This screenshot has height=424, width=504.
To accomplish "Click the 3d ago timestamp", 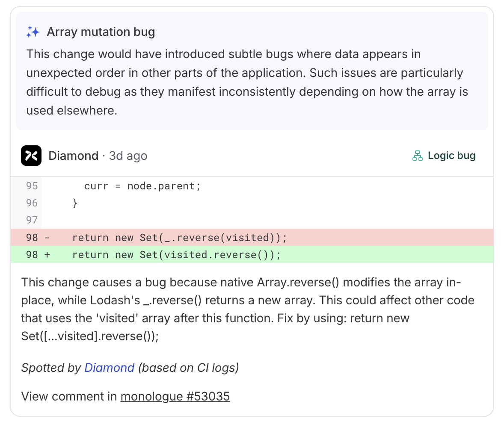I will point(128,156).
